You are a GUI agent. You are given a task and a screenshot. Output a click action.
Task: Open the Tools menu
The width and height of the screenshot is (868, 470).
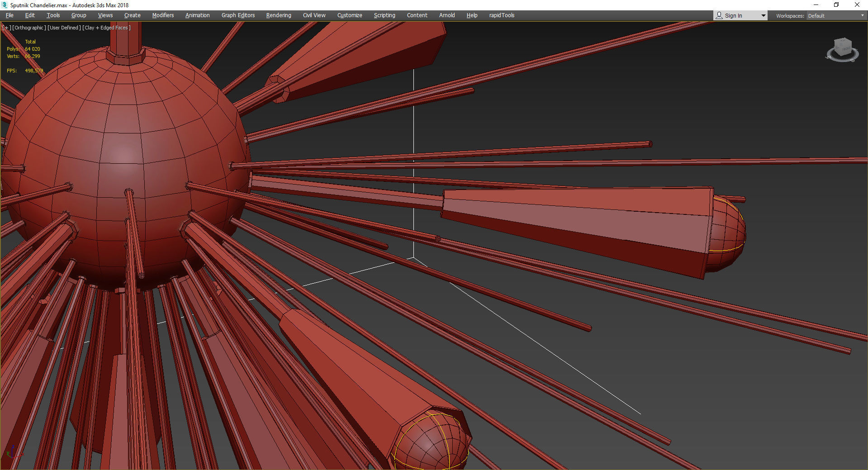[53, 15]
